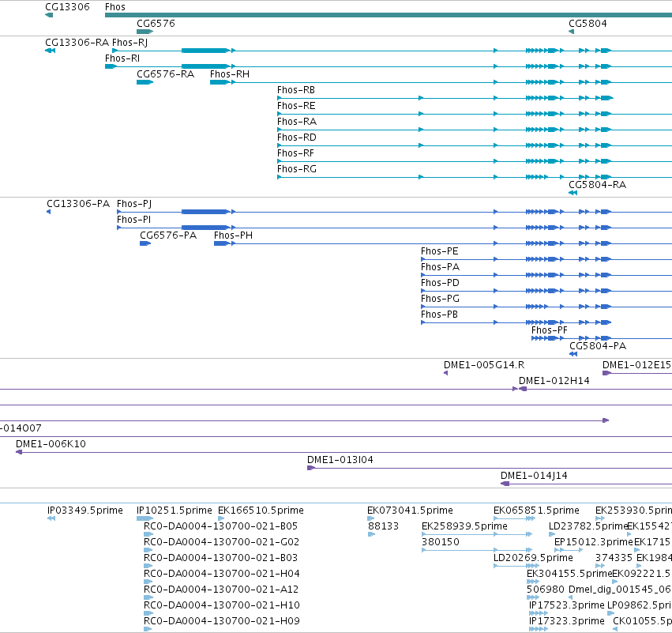672x633 pixels.
Task: Select the IP03349.5prime EST label
Action: 84,511
